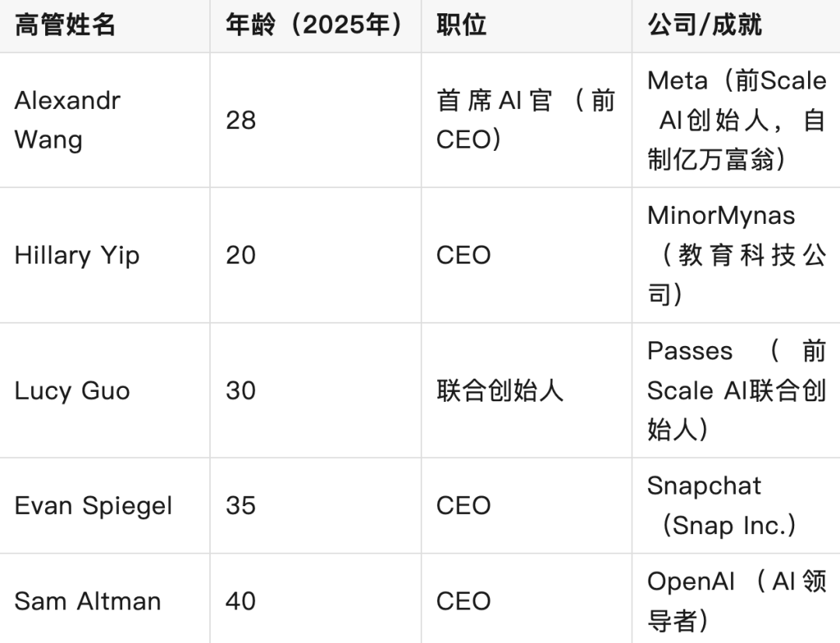This screenshot has height=643, width=840.
Task: Click the 公司/成就 column header
Action: click(x=705, y=25)
